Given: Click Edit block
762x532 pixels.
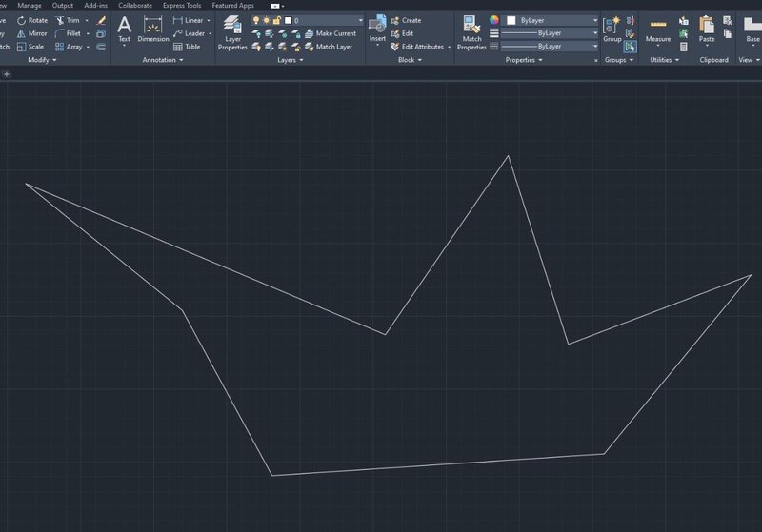Looking at the screenshot, I should (402, 33).
